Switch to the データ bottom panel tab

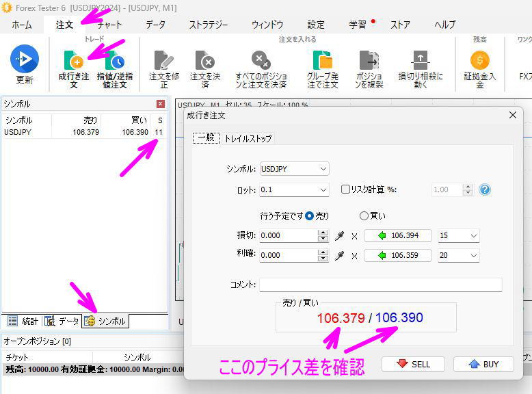click(62, 321)
